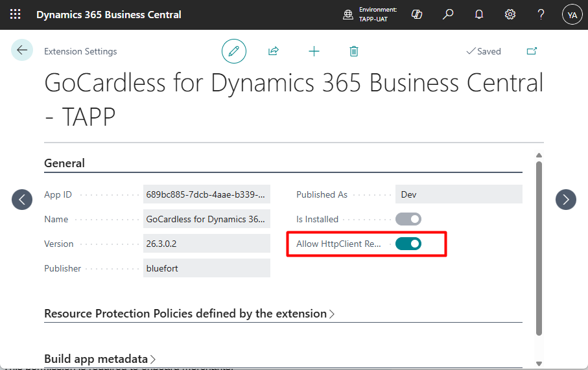The height and width of the screenshot is (370, 588).
Task: Click the App ID field
Action: pyautogui.click(x=207, y=194)
